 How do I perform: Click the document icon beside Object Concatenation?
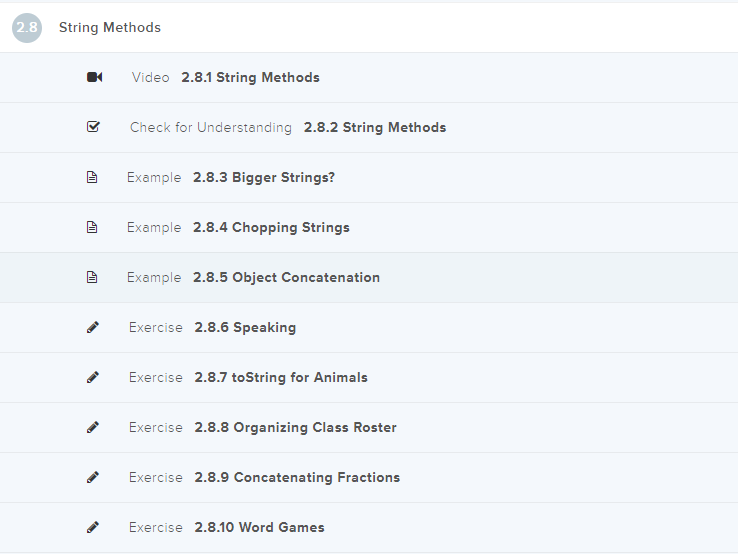pos(93,278)
